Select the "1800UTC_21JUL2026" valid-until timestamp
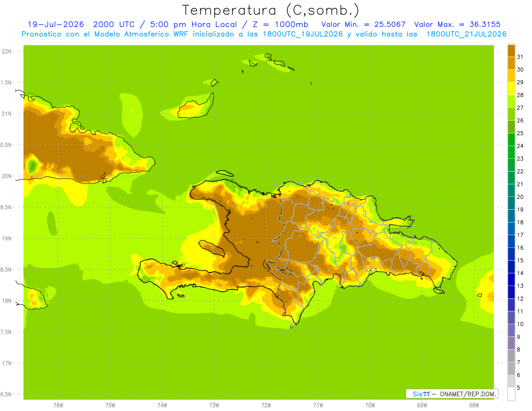 [467, 34]
